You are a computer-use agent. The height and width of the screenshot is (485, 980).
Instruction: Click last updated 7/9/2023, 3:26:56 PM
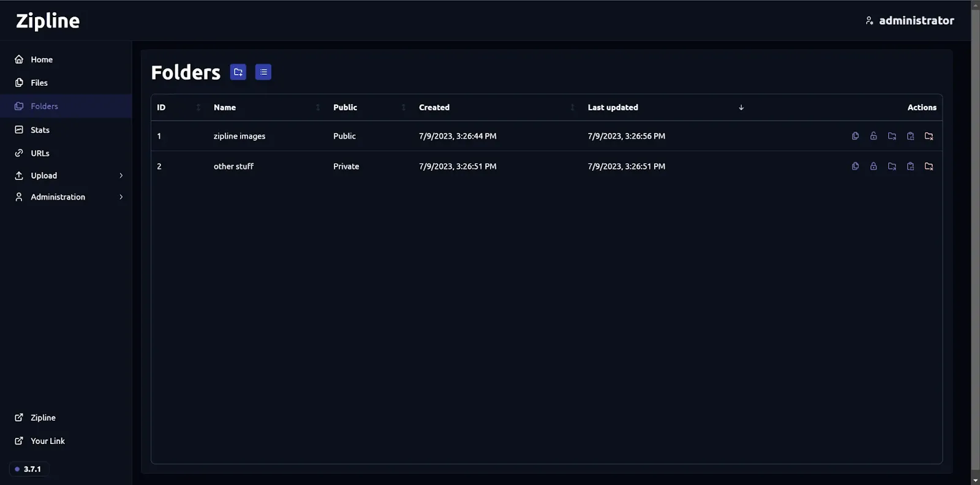pyautogui.click(x=627, y=136)
